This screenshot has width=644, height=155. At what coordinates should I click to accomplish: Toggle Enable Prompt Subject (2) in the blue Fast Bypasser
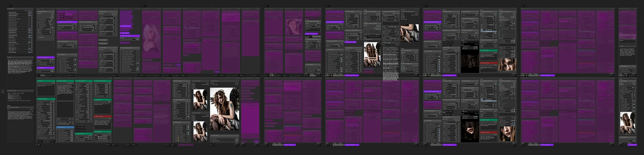[65, 132]
